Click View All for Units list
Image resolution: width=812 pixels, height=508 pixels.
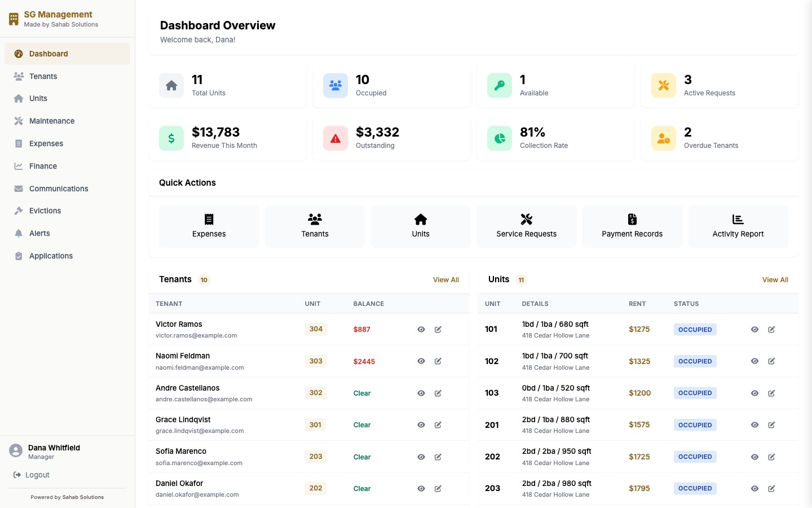[775, 280]
